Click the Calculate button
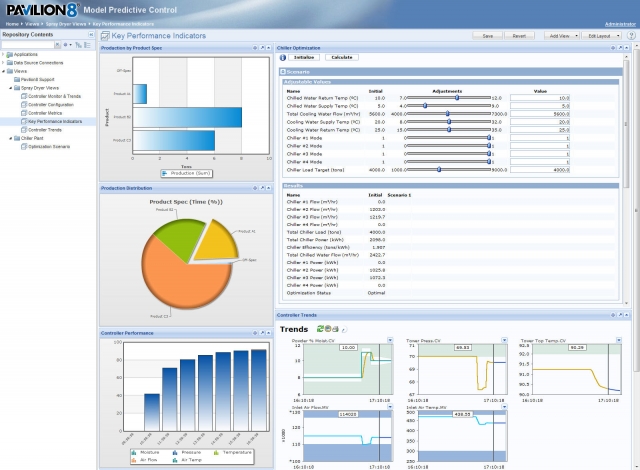Screen dimensions: 640x470 pyautogui.click(x=342, y=58)
